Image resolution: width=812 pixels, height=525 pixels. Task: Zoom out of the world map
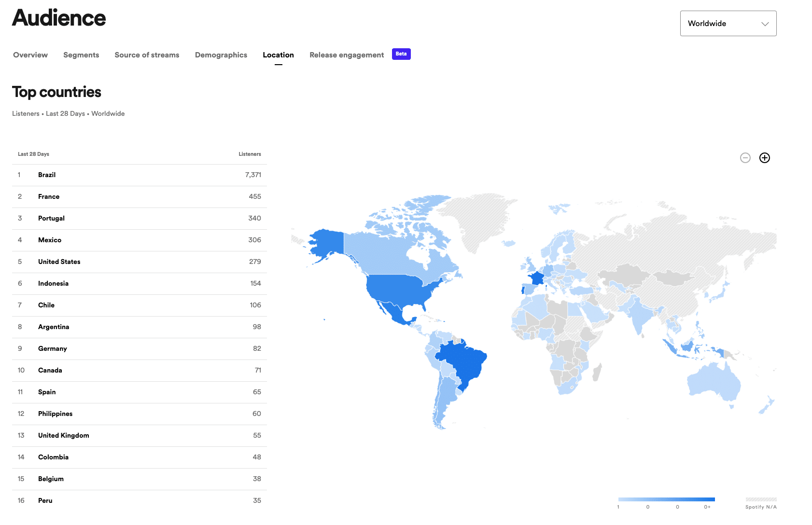pos(745,158)
